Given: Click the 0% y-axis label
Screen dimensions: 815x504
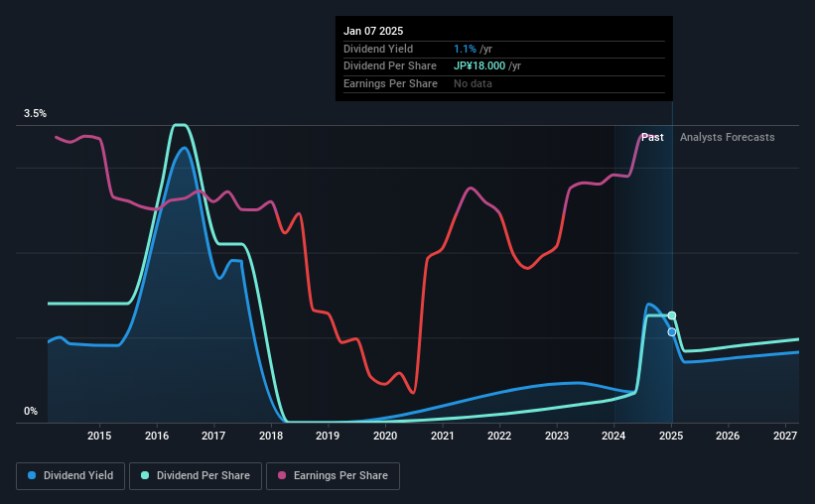Looking at the screenshot, I should coord(31,411).
